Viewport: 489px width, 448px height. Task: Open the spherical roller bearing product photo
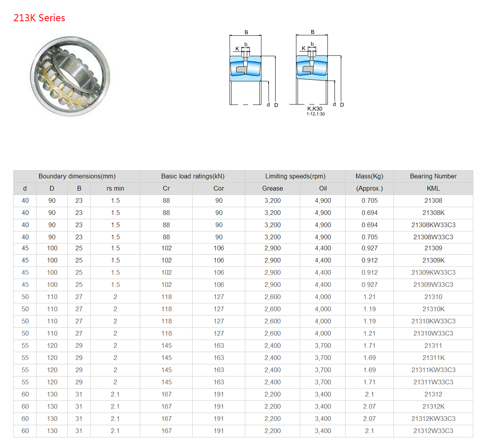pyautogui.click(x=70, y=76)
